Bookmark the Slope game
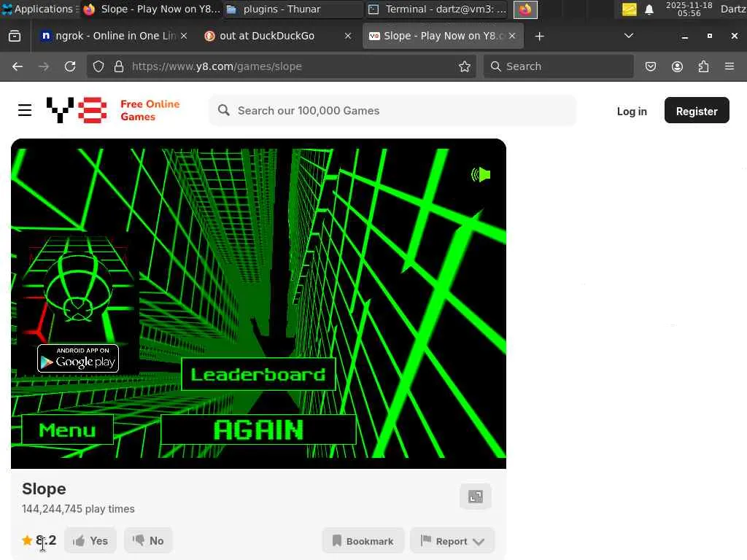The image size is (747, 560). (x=363, y=541)
